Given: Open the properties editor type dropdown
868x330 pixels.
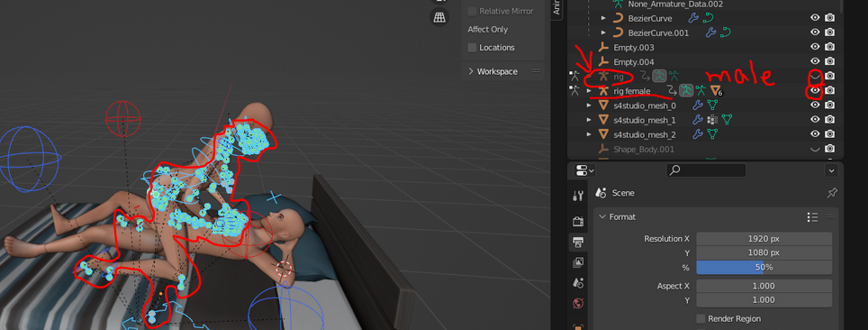Looking at the screenshot, I should (x=584, y=170).
